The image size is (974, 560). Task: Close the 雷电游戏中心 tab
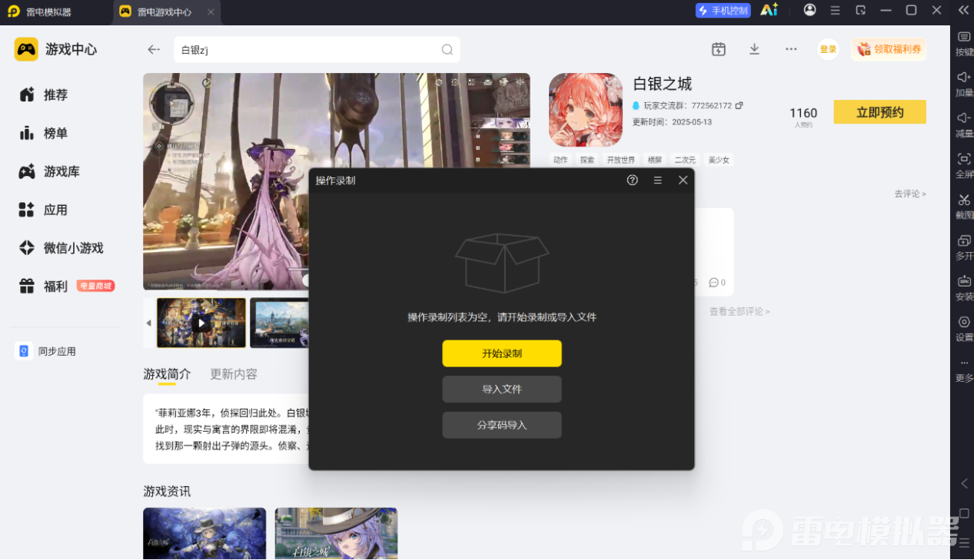click(x=211, y=12)
